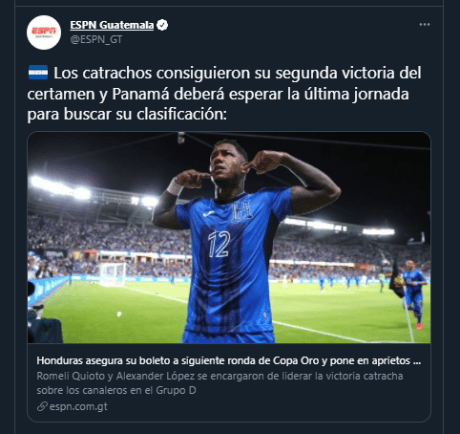Viewport: 460px width, 434px height.
Task: Click the Honduras flag emoji in tweet
Action: click(x=38, y=73)
